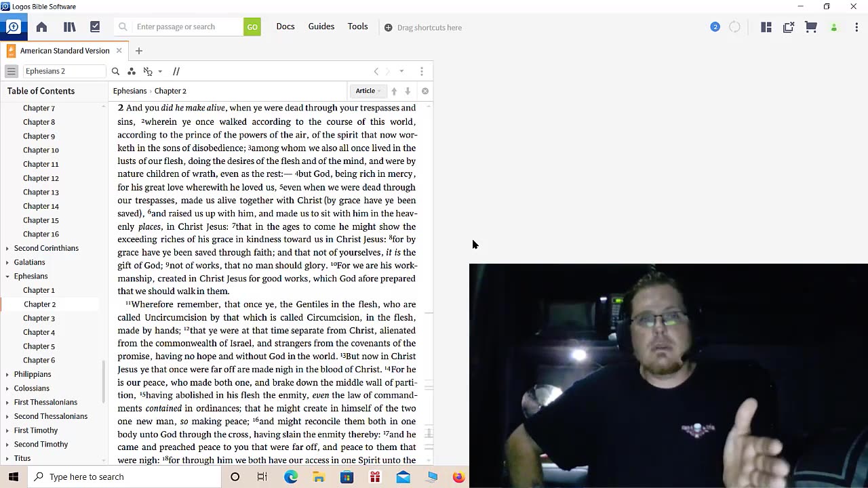Viewport: 868px width, 488px height.
Task: Expand Galatians in contents
Action: [7, 262]
